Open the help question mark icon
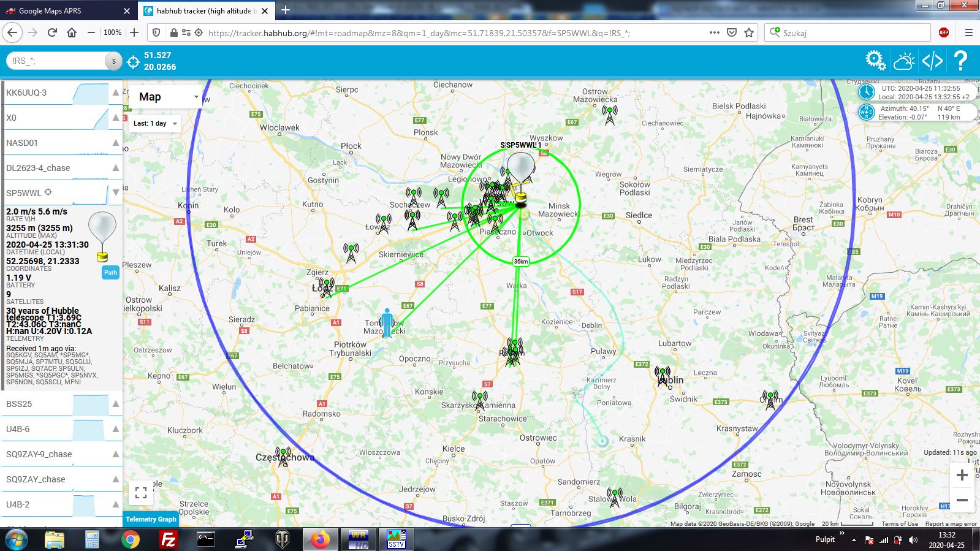 (x=960, y=61)
